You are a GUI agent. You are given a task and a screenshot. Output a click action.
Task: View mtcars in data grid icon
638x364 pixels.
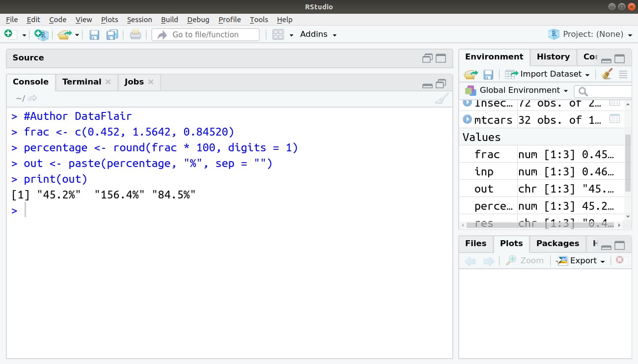[614, 119]
